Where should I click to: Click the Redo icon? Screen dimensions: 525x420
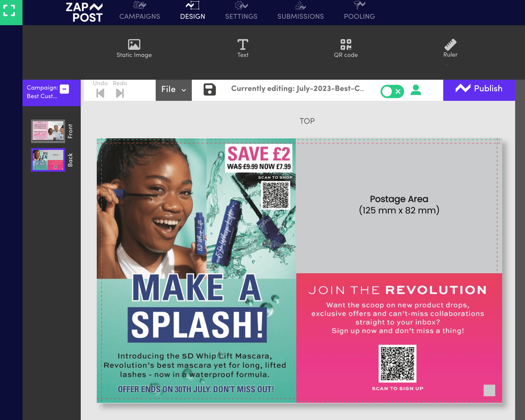point(119,92)
